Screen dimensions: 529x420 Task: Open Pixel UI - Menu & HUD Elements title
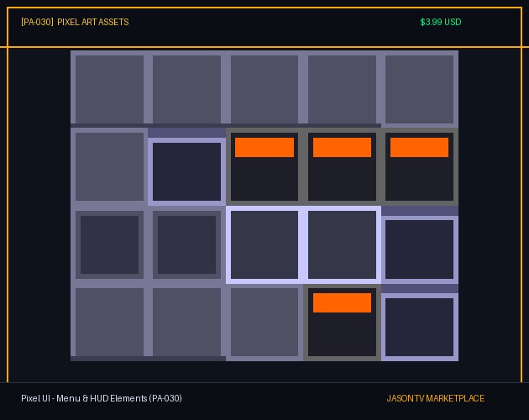click(102, 398)
